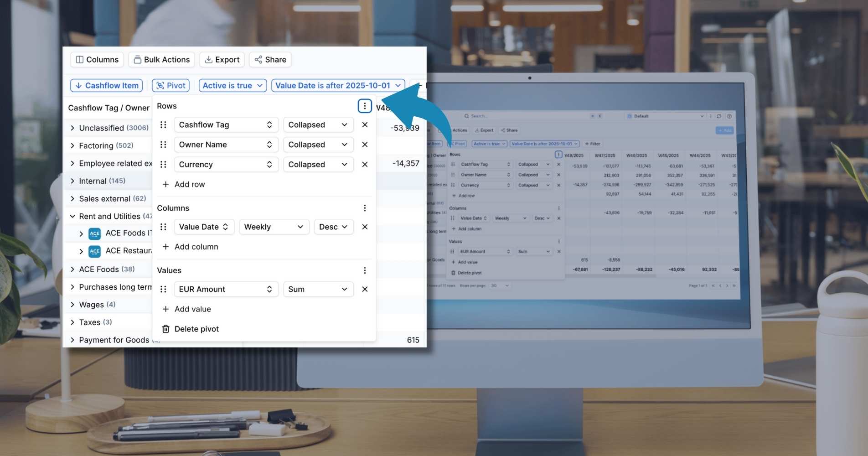The height and width of the screenshot is (456, 868).
Task: Click the trash icon on Delete pivot
Action: point(165,329)
